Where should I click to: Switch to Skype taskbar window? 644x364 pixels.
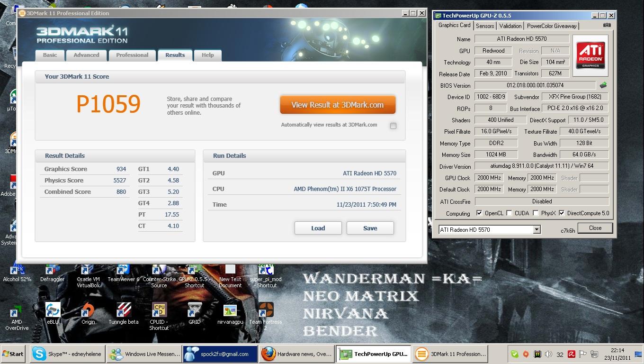coord(68,354)
